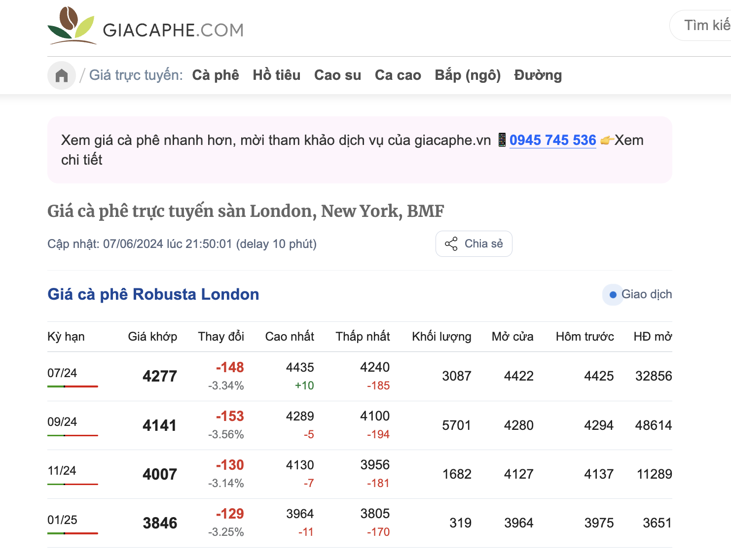Click the 01/25 price range bar
Viewport: 731px width, 560px height.
tap(73, 533)
